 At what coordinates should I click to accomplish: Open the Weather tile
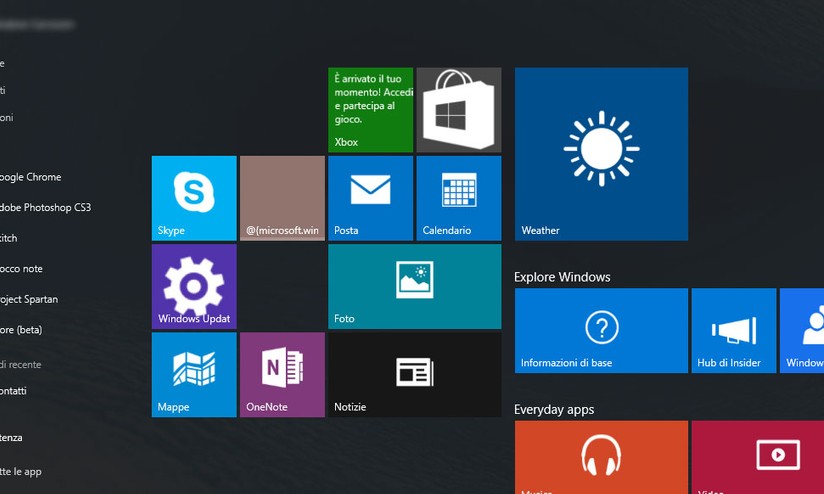[601, 154]
